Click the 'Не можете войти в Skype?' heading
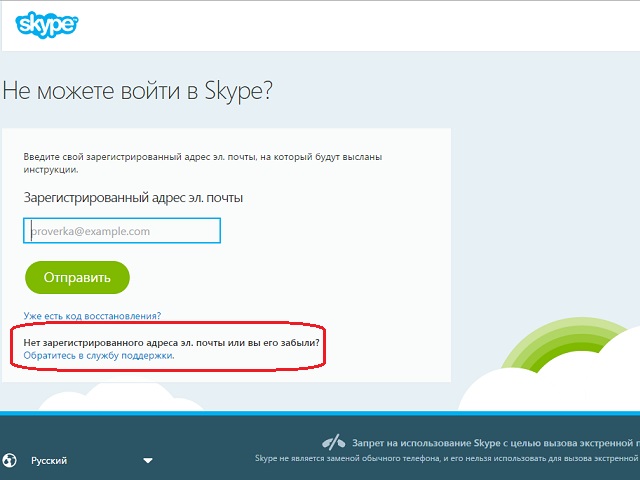 click(138, 92)
